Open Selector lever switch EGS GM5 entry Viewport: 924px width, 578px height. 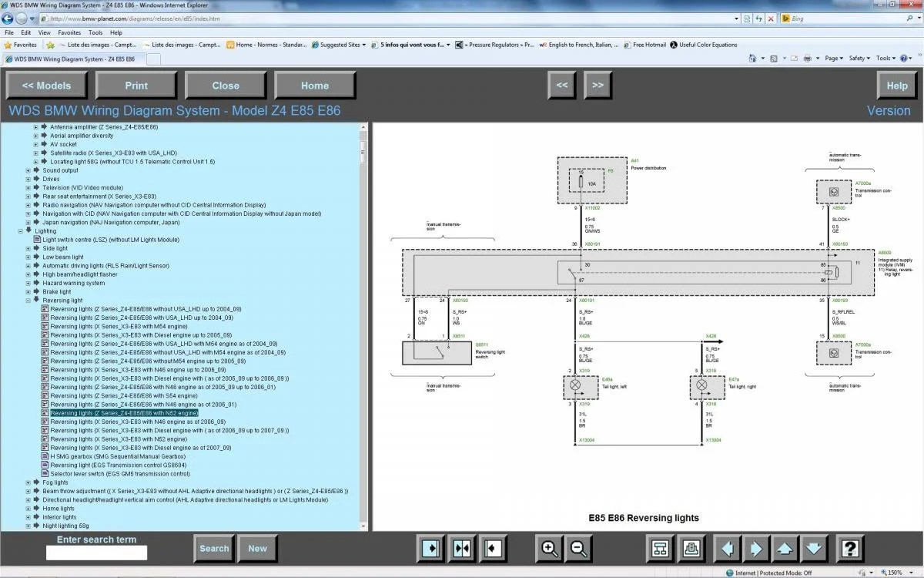(x=120, y=474)
